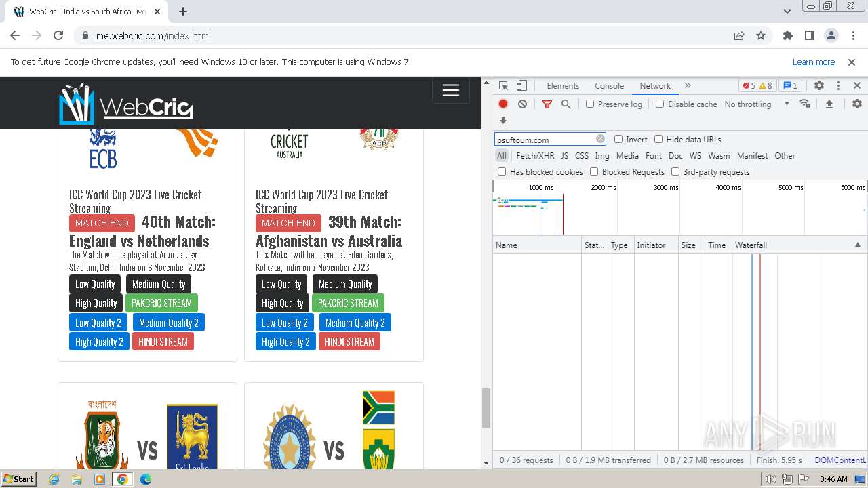Image resolution: width=868 pixels, height=488 pixels.
Task: Switch to the Elements tab
Action: point(563,85)
